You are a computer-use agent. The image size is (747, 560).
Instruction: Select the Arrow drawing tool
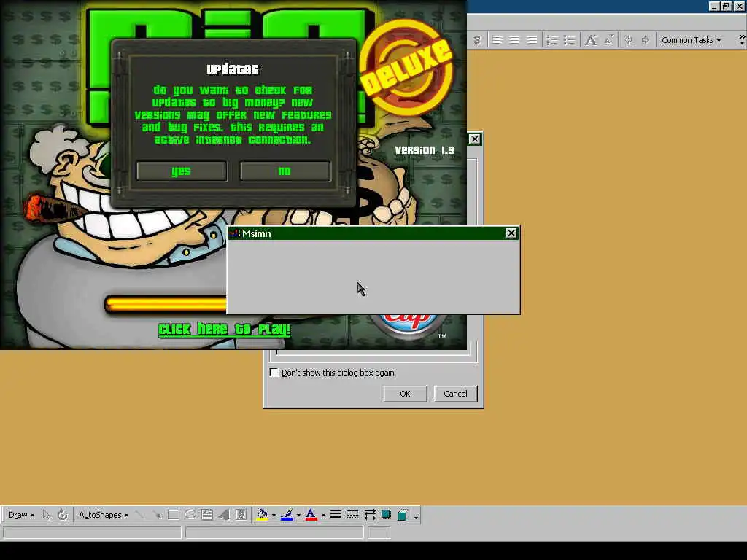(157, 515)
